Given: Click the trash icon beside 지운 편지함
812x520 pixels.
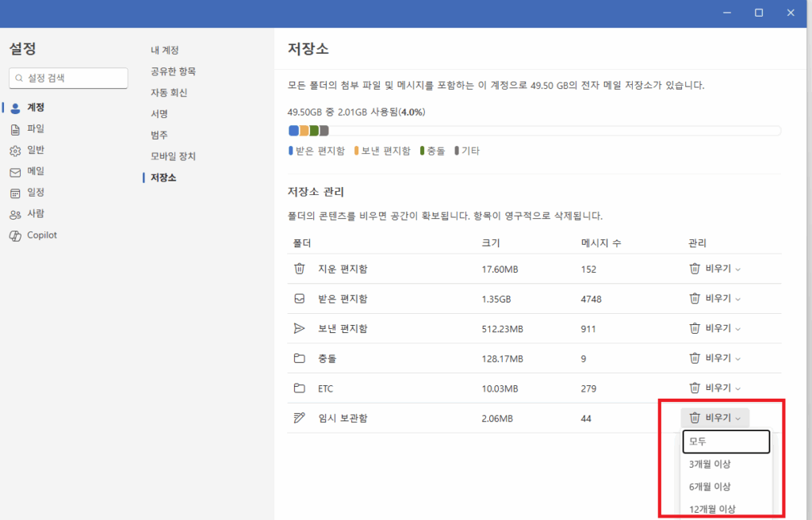Looking at the screenshot, I should [x=298, y=269].
